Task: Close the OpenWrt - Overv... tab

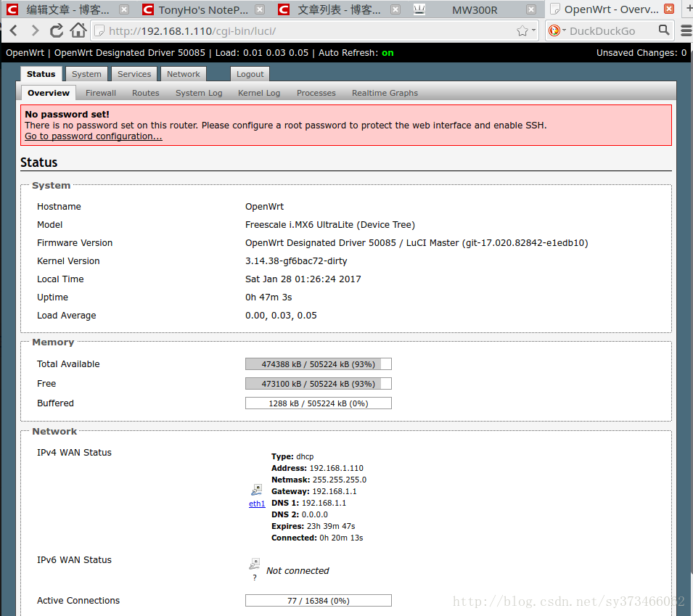Action: (x=669, y=9)
